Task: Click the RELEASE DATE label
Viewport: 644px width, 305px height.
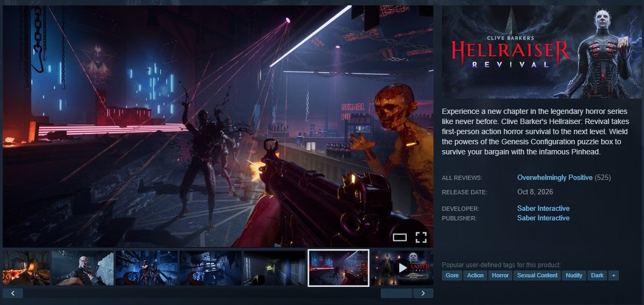Action: click(464, 192)
